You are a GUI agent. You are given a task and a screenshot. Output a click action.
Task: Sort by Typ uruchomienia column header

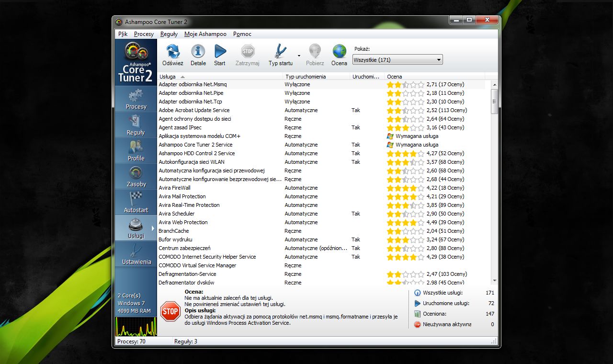pos(316,77)
